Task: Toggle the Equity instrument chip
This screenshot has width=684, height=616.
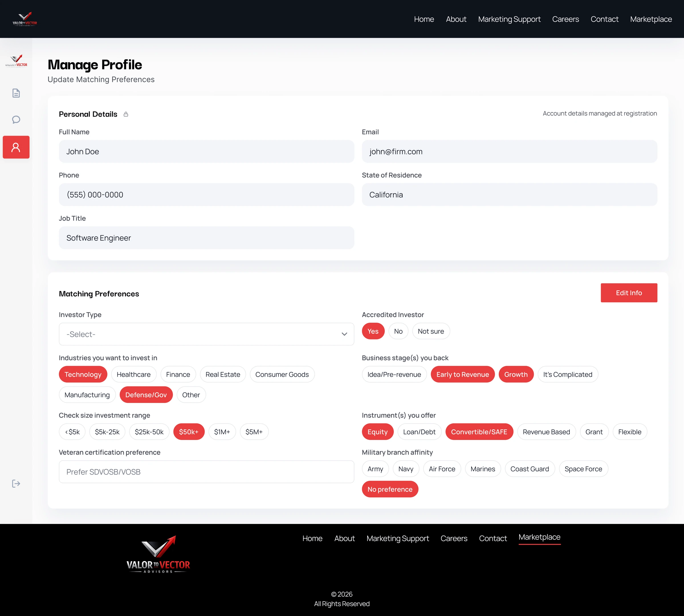Action: click(x=377, y=431)
